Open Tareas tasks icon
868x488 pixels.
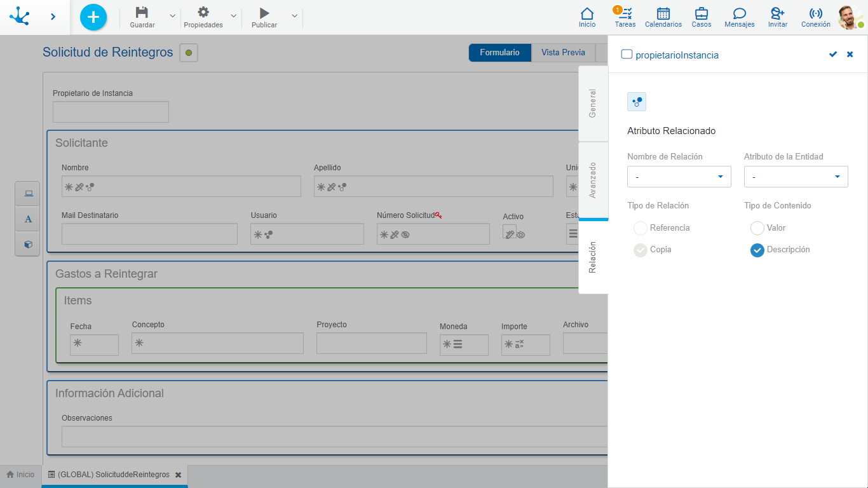pos(625,14)
